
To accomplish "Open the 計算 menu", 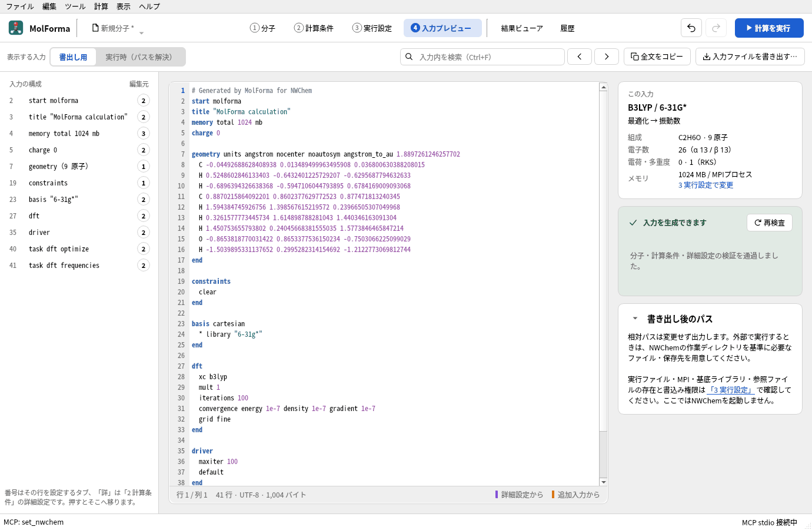I will click(x=101, y=6).
